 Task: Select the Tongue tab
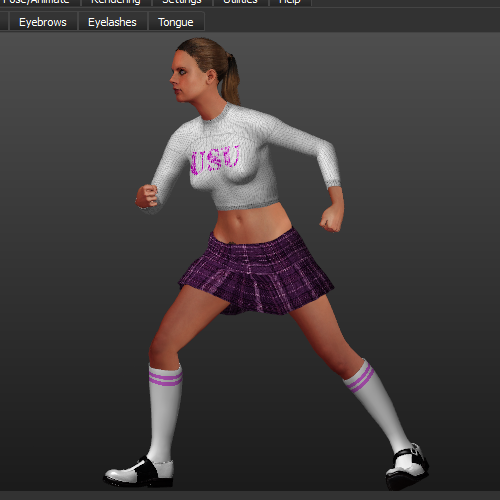coord(176,22)
